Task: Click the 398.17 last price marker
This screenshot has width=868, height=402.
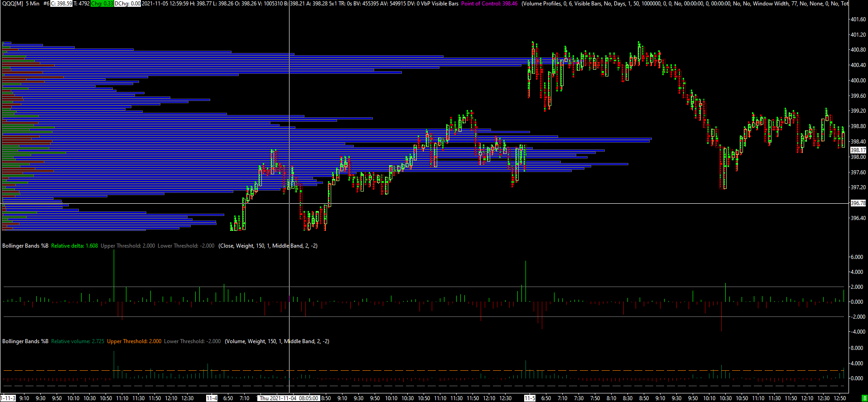Action: pyautogui.click(x=858, y=150)
